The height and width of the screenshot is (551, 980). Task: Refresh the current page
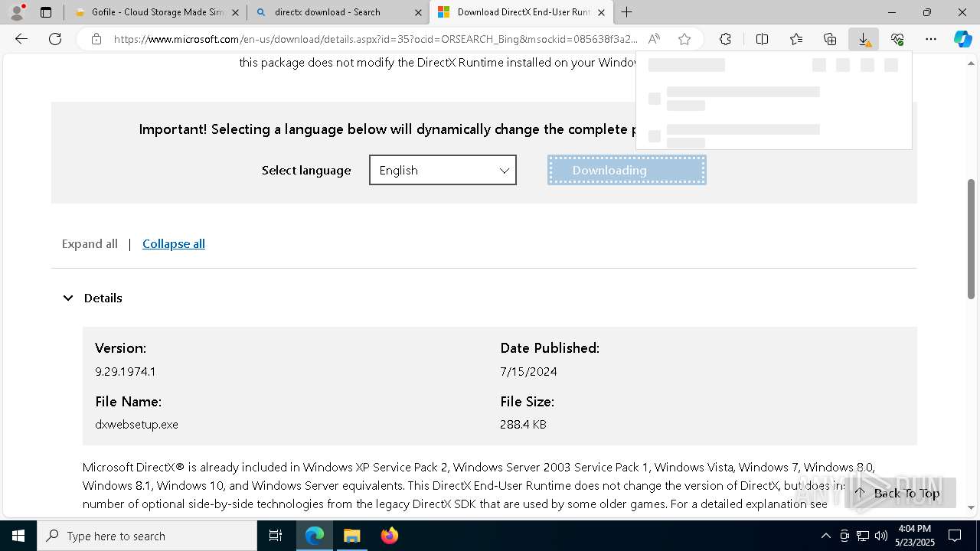[x=55, y=39]
